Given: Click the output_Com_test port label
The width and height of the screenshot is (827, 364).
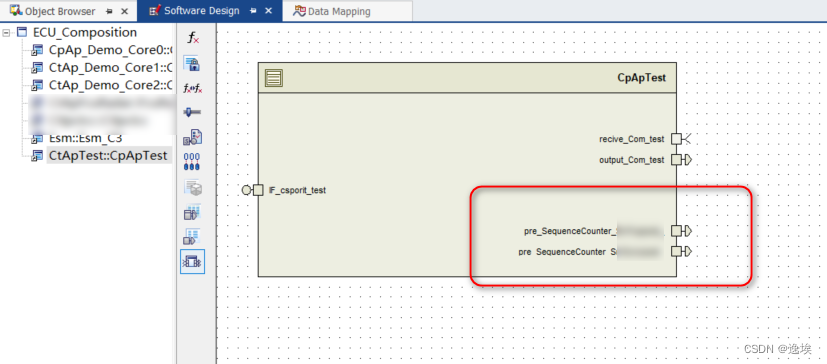Looking at the screenshot, I should (x=632, y=160).
